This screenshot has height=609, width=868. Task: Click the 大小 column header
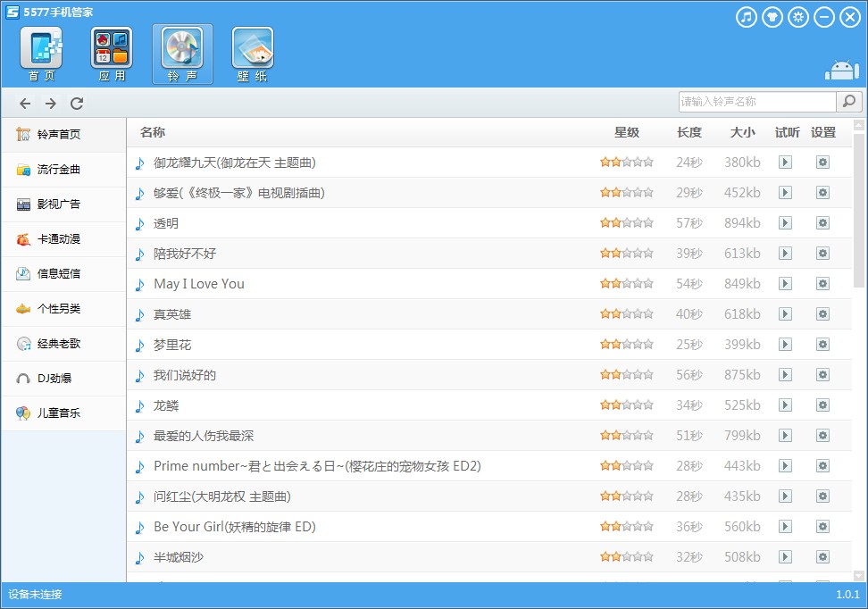[x=742, y=132]
